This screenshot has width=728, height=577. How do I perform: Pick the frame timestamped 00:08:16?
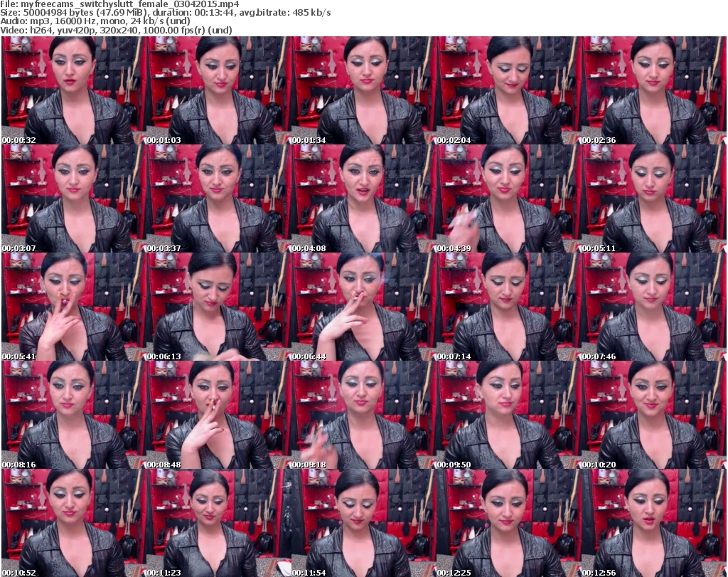(74, 415)
